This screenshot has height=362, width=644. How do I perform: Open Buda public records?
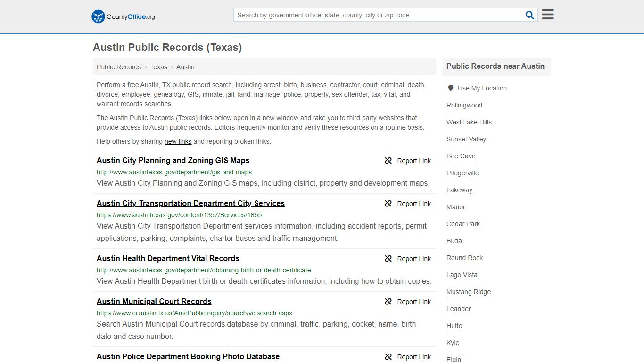[x=454, y=241]
